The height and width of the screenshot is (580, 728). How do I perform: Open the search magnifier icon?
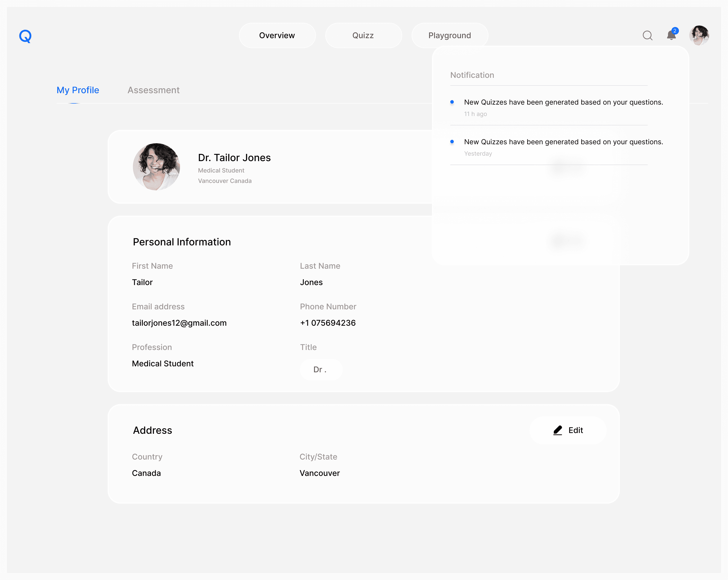647,35
